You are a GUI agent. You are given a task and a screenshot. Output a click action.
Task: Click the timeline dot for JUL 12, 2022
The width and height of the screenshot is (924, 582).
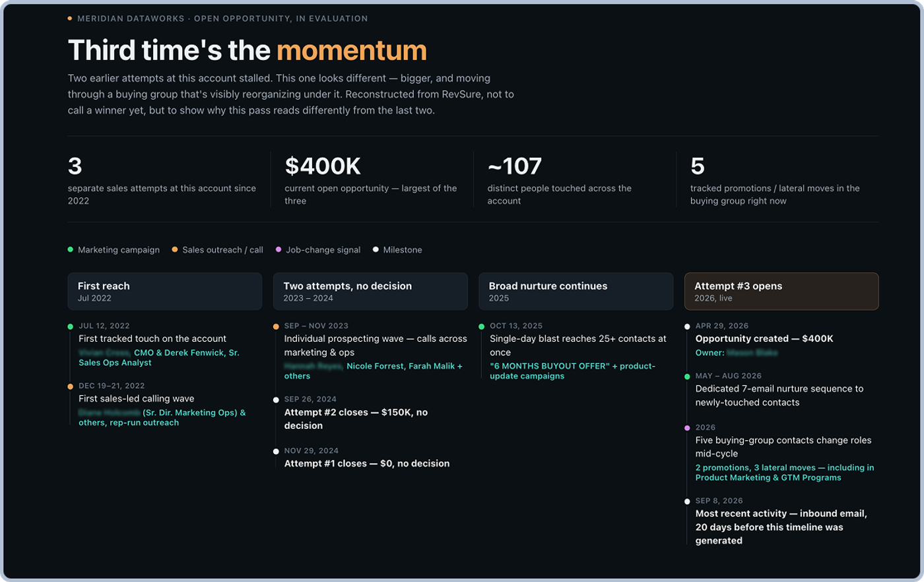pos(71,327)
